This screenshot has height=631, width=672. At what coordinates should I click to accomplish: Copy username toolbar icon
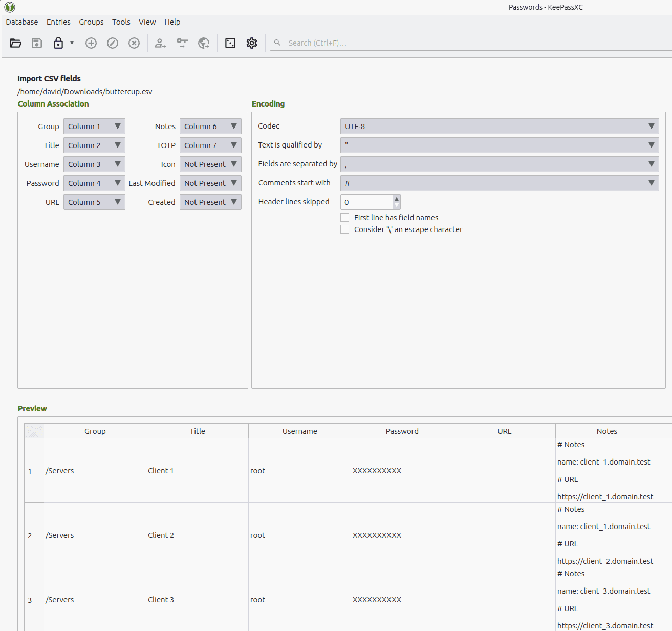(161, 43)
